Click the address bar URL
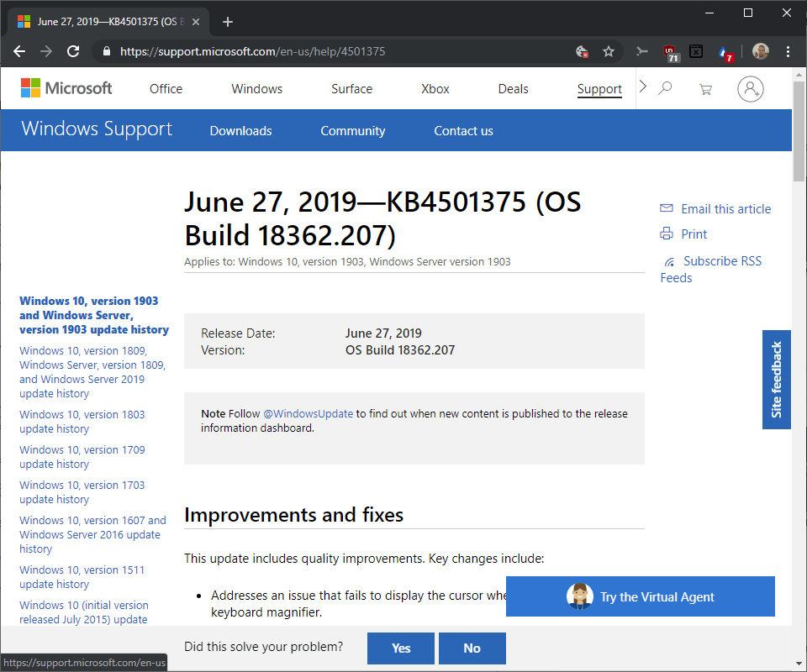The height and width of the screenshot is (672, 807). 252,51
